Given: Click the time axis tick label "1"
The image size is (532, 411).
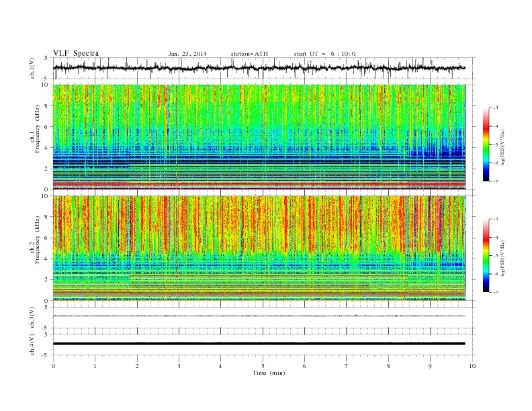Looking at the screenshot, I should [x=95, y=366].
